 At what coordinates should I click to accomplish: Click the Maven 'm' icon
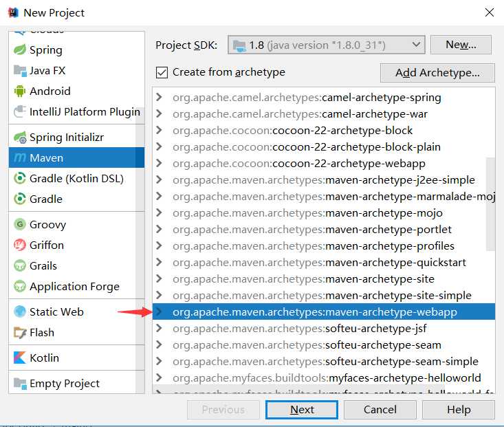coord(20,158)
